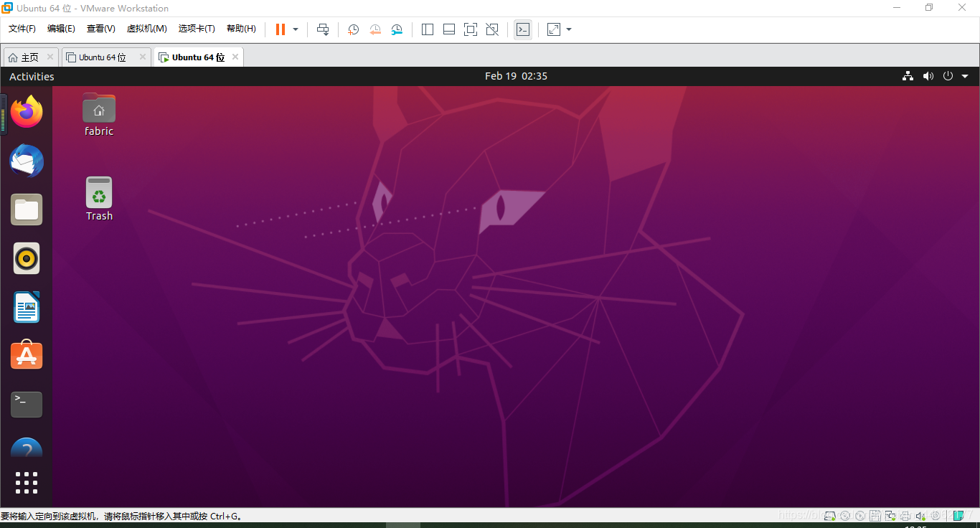
Task: Click the Send Ctrl+Alt+Del toolbar icon
Action: [323, 29]
